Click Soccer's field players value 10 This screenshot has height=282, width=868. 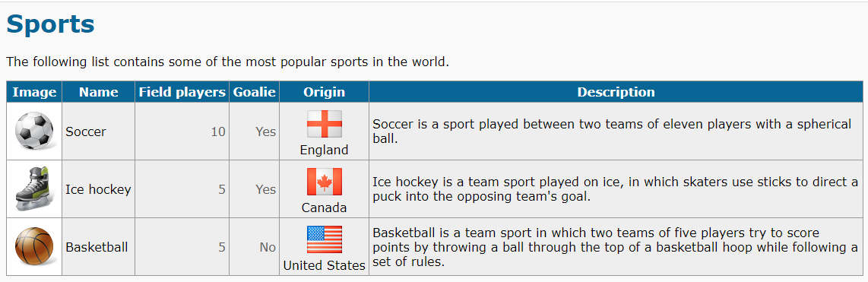tap(218, 131)
